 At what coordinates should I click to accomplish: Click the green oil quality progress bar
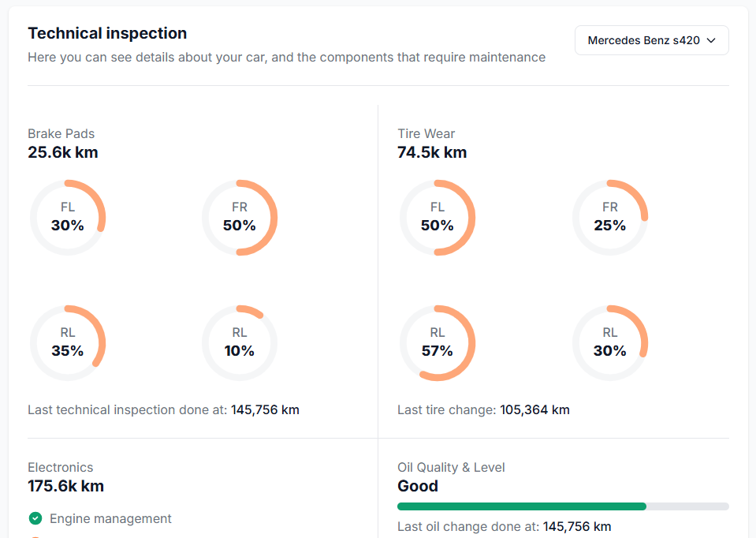click(x=520, y=506)
